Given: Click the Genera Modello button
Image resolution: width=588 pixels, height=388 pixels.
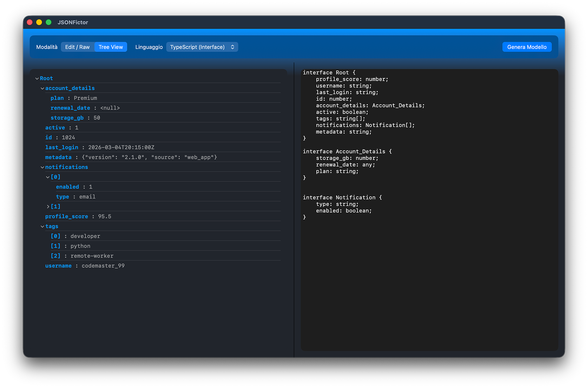Looking at the screenshot, I should (x=527, y=47).
